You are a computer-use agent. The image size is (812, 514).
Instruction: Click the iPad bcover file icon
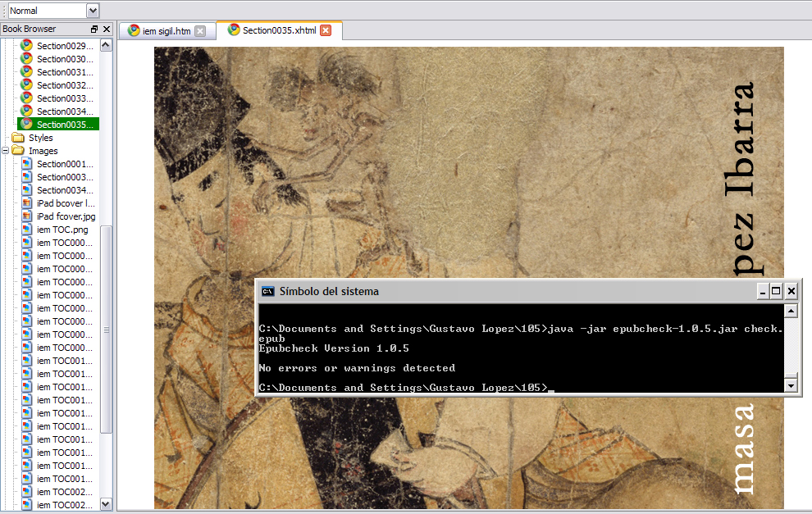[x=27, y=203]
